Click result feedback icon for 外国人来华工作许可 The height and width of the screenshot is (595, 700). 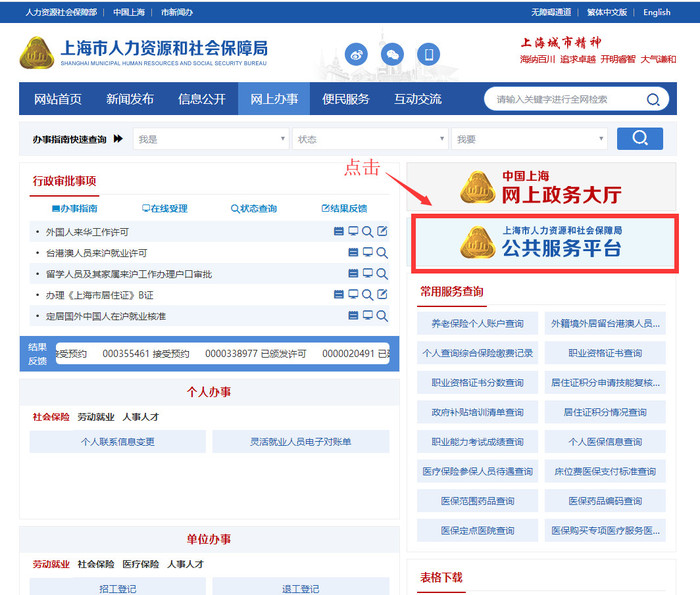pyautogui.click(x=382, y=231)
